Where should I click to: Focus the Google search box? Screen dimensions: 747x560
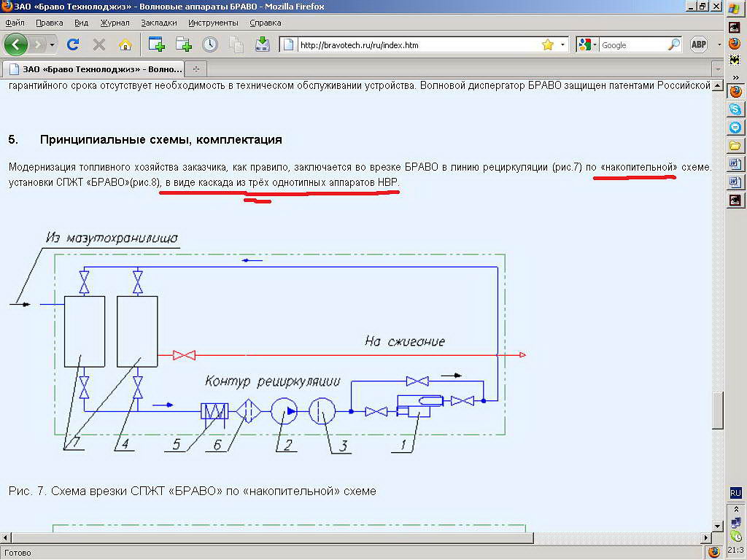coord(633,44)
